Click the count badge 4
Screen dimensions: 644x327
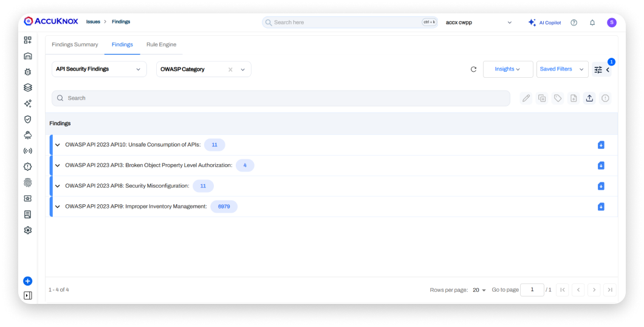pyautogui.click(x=245, y=165)
